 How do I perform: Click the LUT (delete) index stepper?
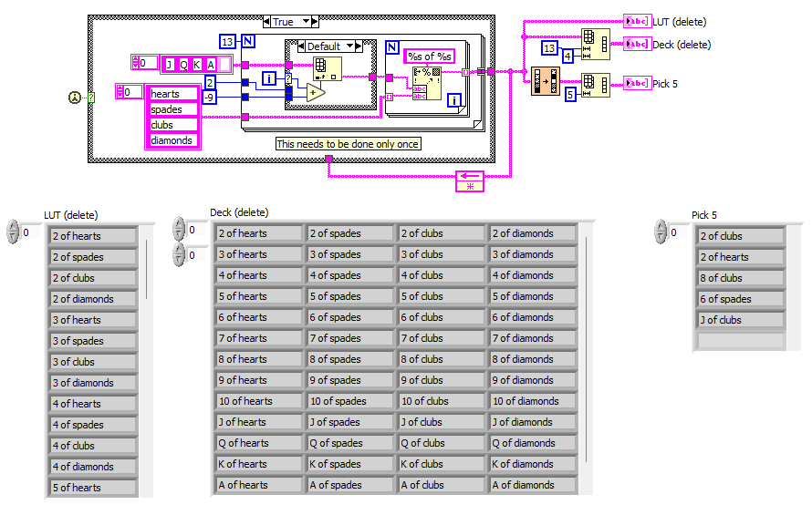13,232
